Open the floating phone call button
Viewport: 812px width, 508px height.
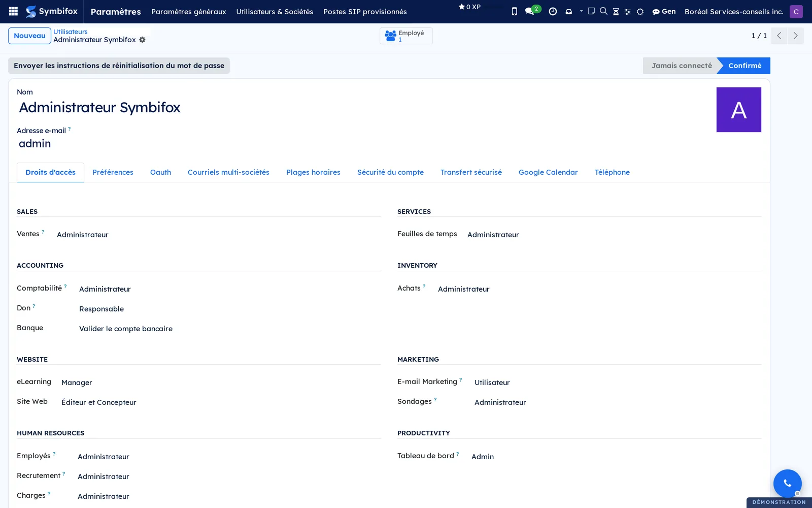(787, 483)
